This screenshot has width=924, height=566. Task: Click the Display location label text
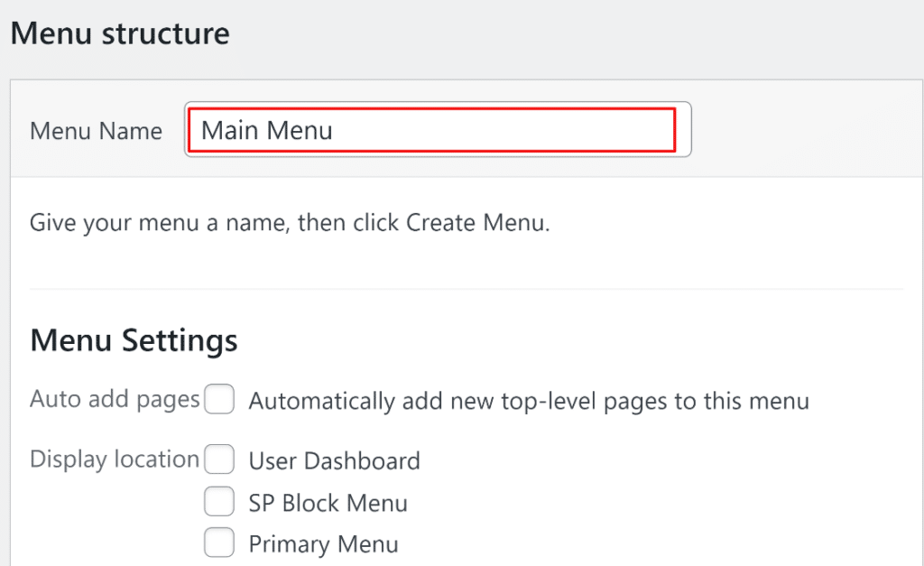click(114, 459)
